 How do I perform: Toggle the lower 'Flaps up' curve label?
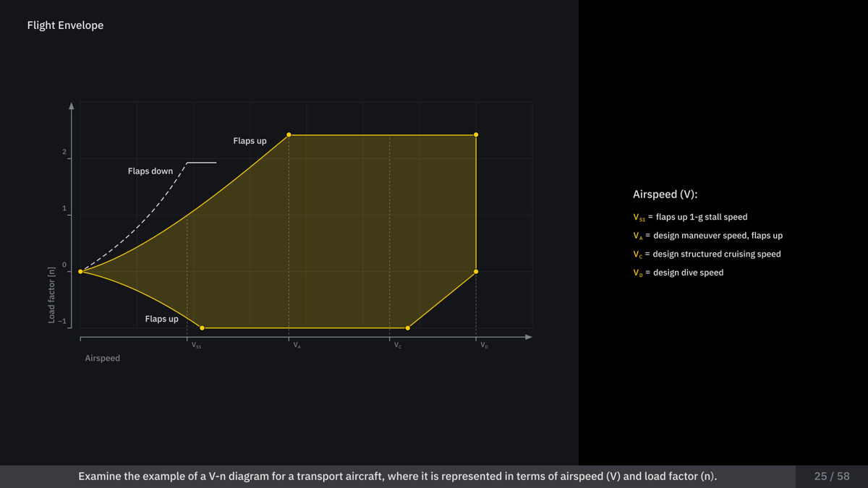coord(162,319)
